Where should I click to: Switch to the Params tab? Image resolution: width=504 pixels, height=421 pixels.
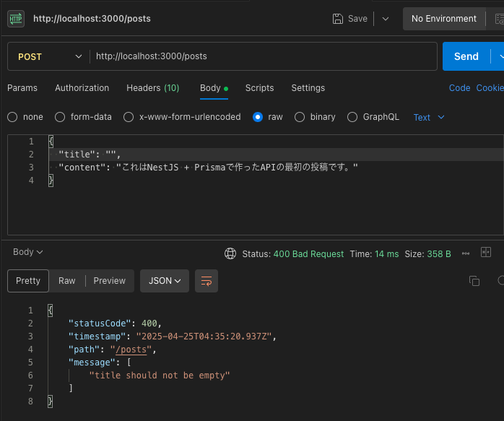22,88
